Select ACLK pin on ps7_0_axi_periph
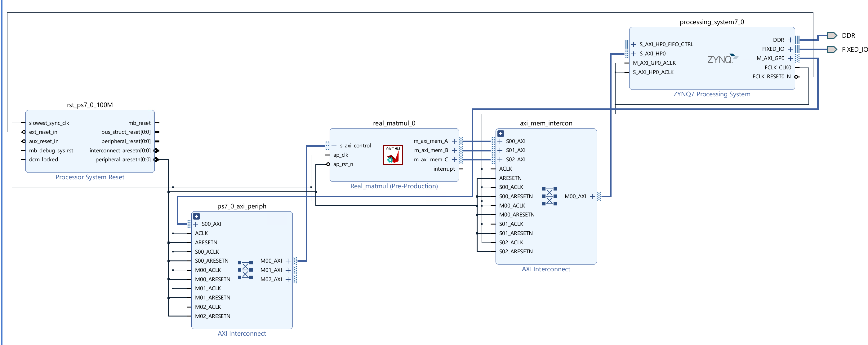 tap(202, 233)
